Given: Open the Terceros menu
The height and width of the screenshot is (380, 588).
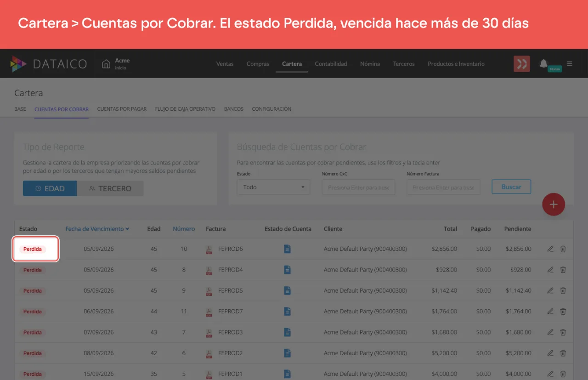Looking at the screenshot, I should (x=404, y=64).
